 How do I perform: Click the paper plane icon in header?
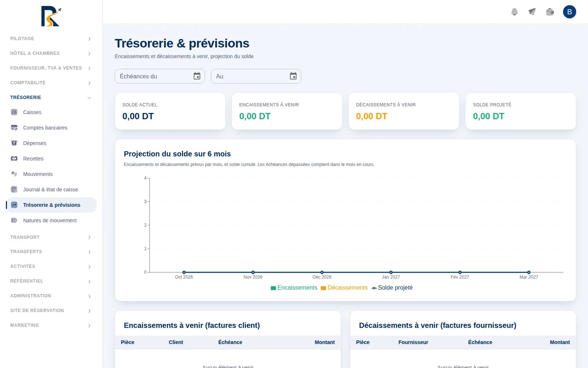point(532,12)
